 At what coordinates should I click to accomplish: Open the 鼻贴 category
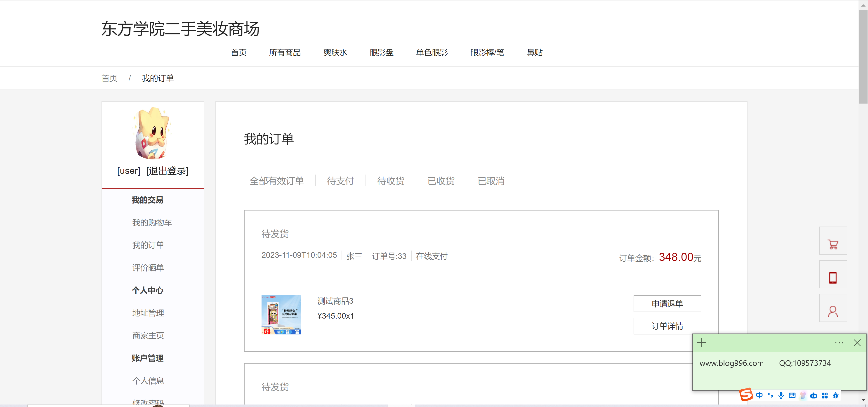pos(534,52)
